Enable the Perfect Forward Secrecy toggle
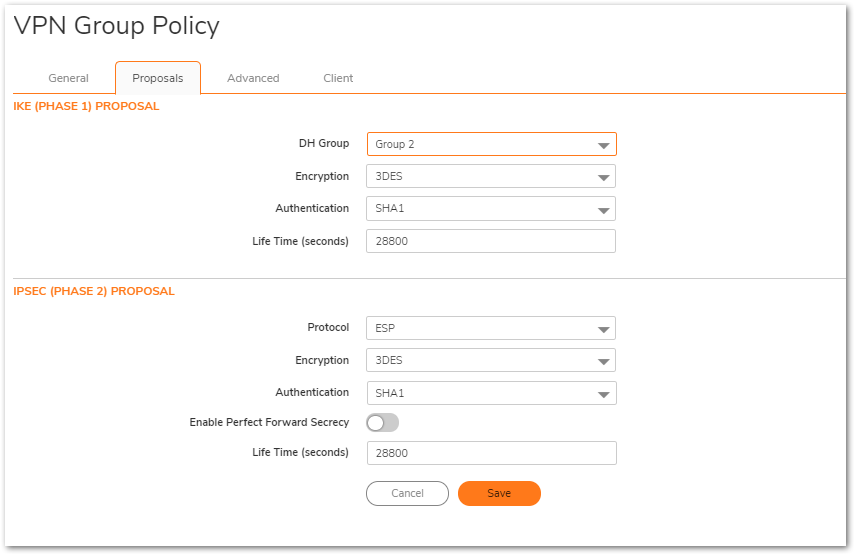This screenshot has height=555, width=855. (382, 423)
